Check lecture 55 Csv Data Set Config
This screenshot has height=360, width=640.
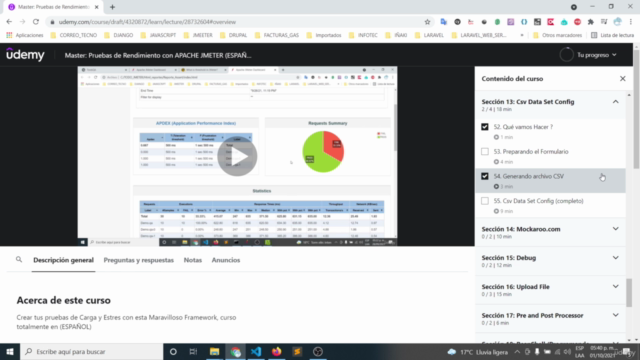point(484,201)
